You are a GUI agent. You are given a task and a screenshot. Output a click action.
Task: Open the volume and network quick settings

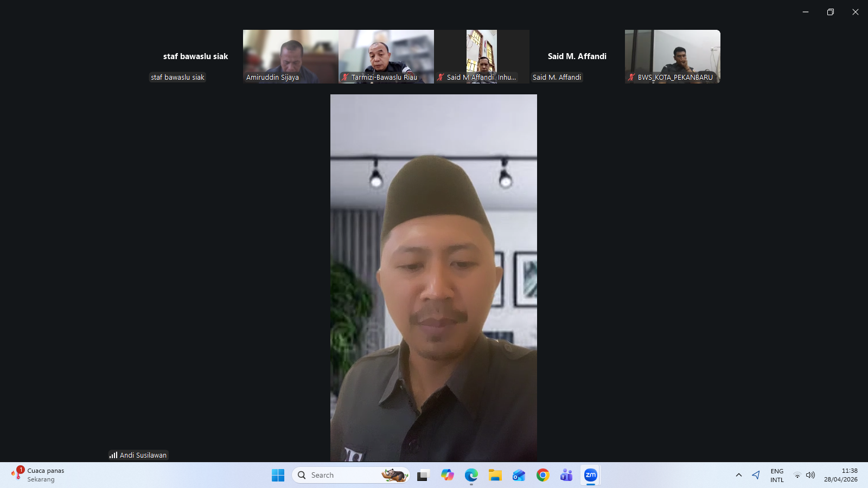804,476
